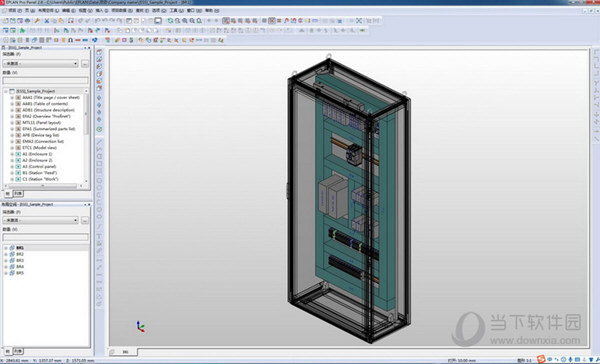Select MTL11 (Panel layout) in the tree

tap(41, 122)
